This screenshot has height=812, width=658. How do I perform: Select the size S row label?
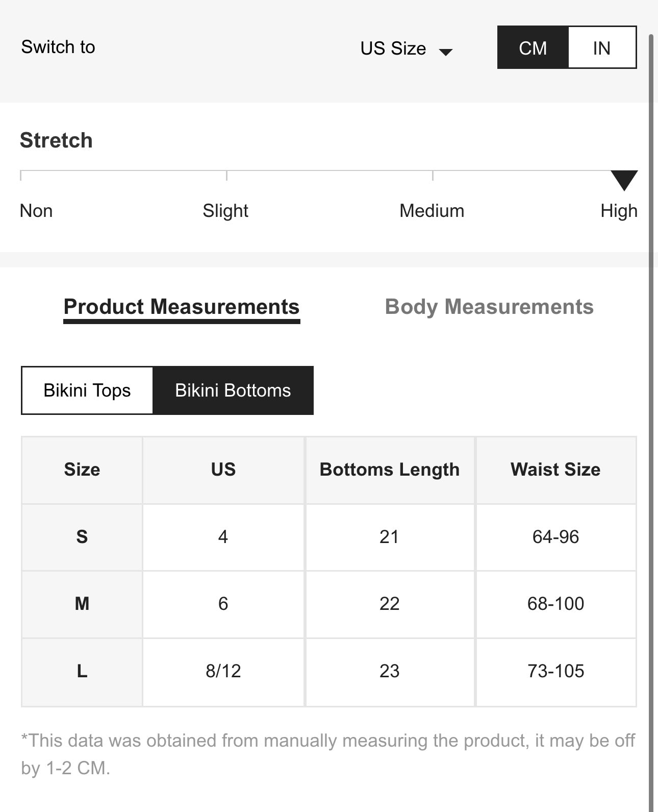pos(82,537)
